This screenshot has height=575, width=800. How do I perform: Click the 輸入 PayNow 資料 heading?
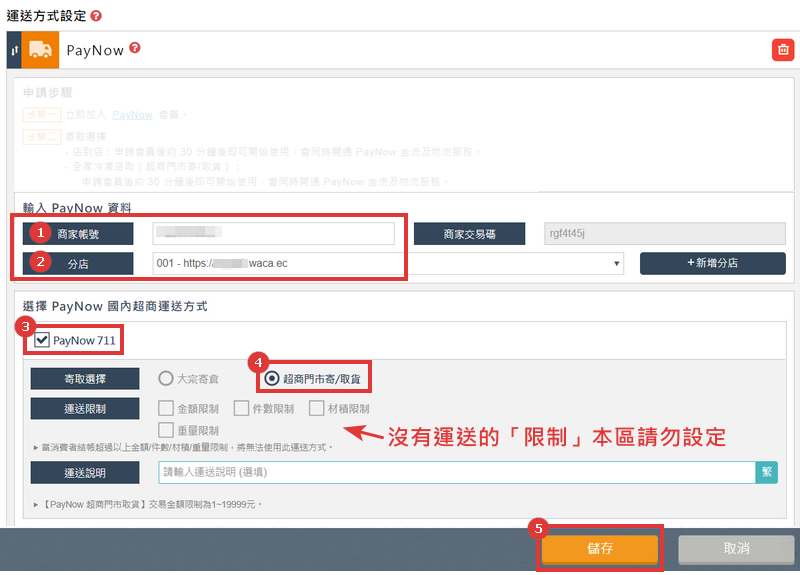coord(77,208)
